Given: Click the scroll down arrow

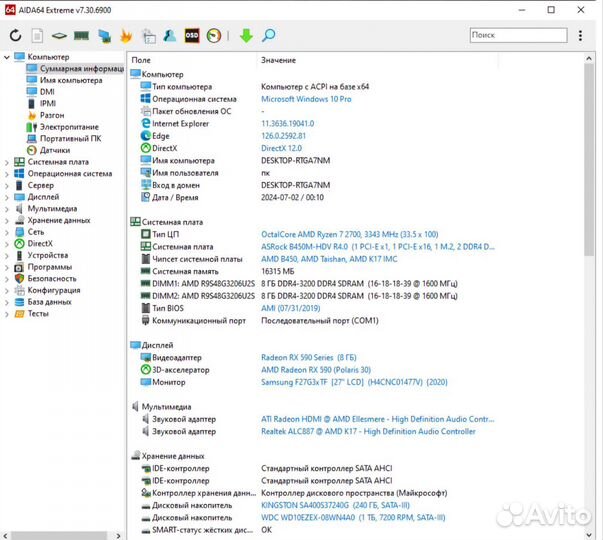Looking at the screenshot, I should point(588,535).
